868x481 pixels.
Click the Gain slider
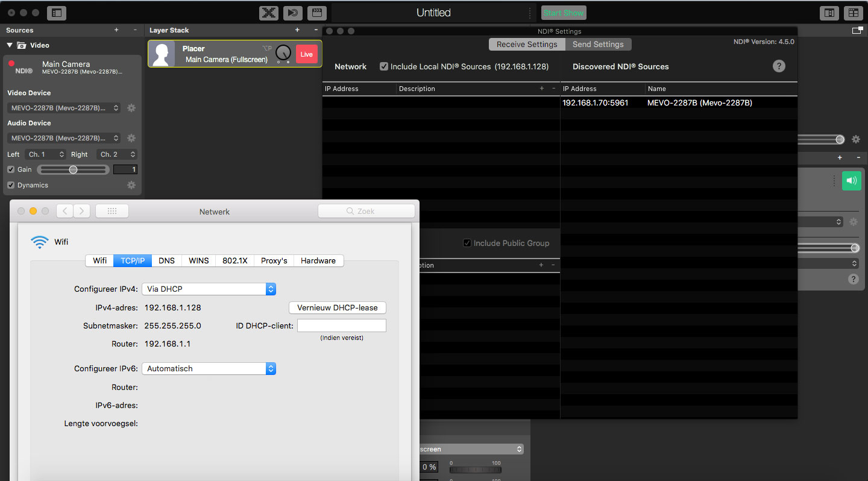73,170
